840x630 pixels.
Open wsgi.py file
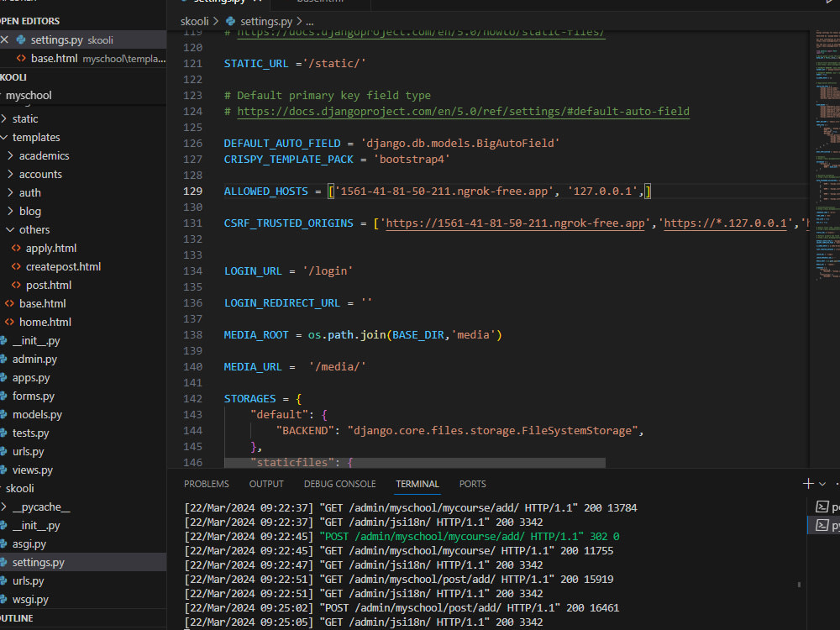point(83,600)
